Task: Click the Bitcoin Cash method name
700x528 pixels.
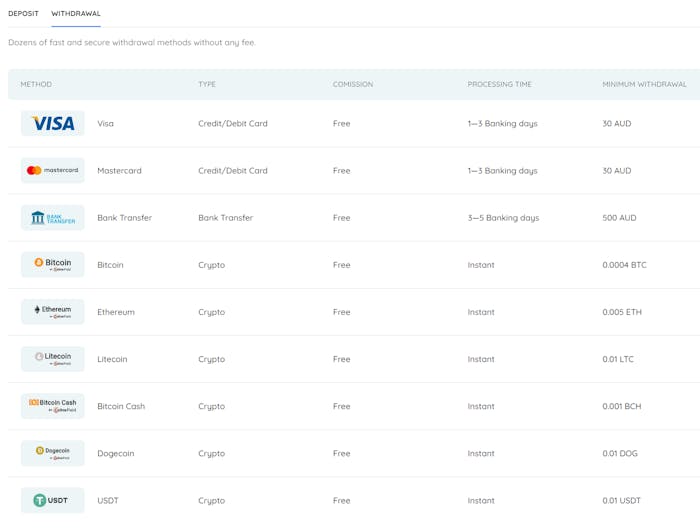Action: 121,406
